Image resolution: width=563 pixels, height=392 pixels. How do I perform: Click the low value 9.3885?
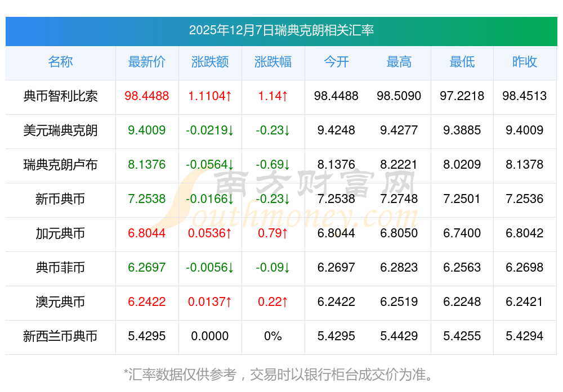(462, 130)
